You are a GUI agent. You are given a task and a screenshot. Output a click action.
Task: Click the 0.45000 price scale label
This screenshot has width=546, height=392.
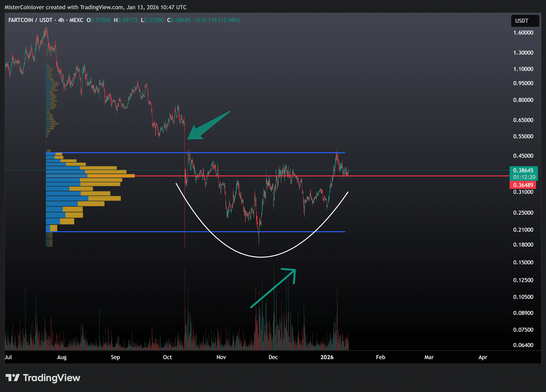tap(523, 156)
